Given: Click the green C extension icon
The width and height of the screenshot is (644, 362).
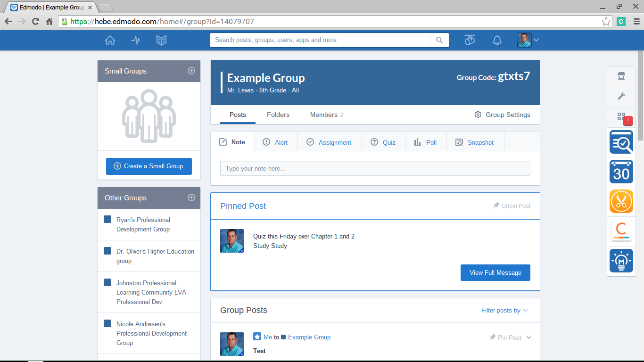Looking at the screenshot, I should (621, 22).
